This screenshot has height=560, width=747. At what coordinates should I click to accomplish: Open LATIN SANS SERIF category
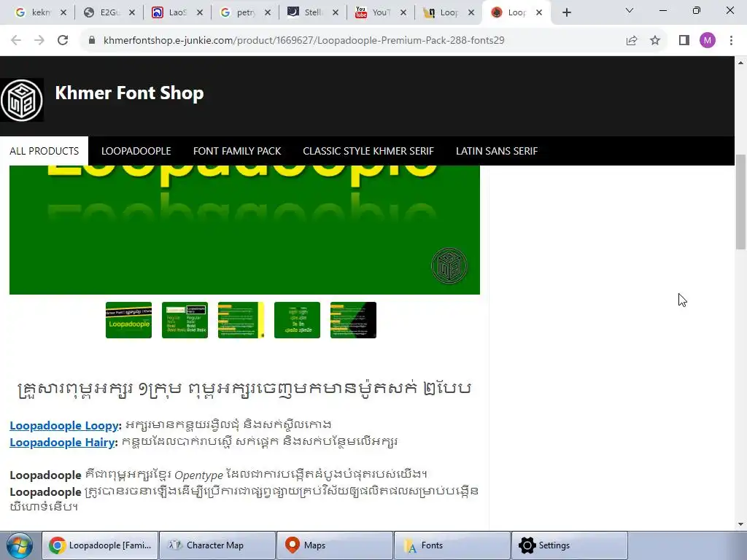tap(496, 151)
